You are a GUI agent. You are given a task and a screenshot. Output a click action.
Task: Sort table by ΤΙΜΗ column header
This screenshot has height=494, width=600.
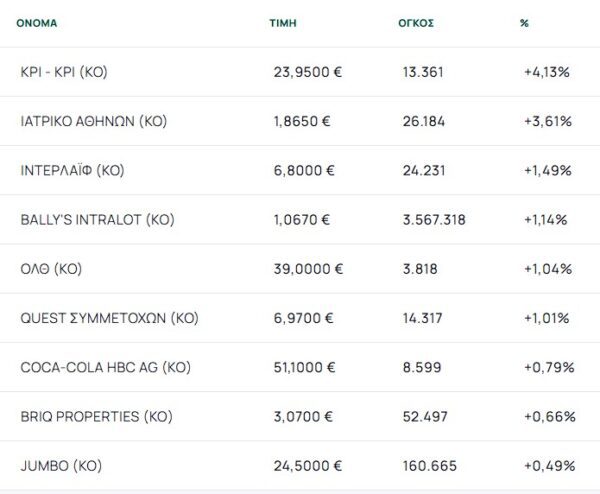click(x=283, y=22)
